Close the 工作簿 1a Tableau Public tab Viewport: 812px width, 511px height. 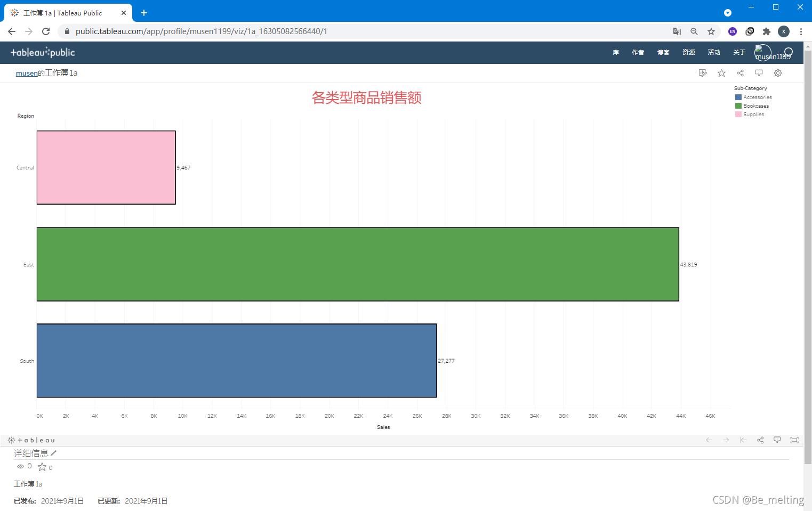click(x=124, y=13)
